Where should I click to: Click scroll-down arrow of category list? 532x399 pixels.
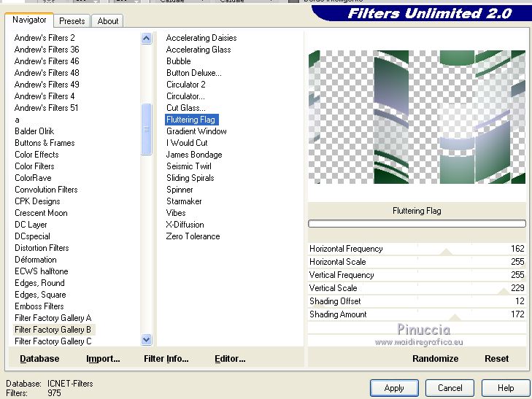146,339
